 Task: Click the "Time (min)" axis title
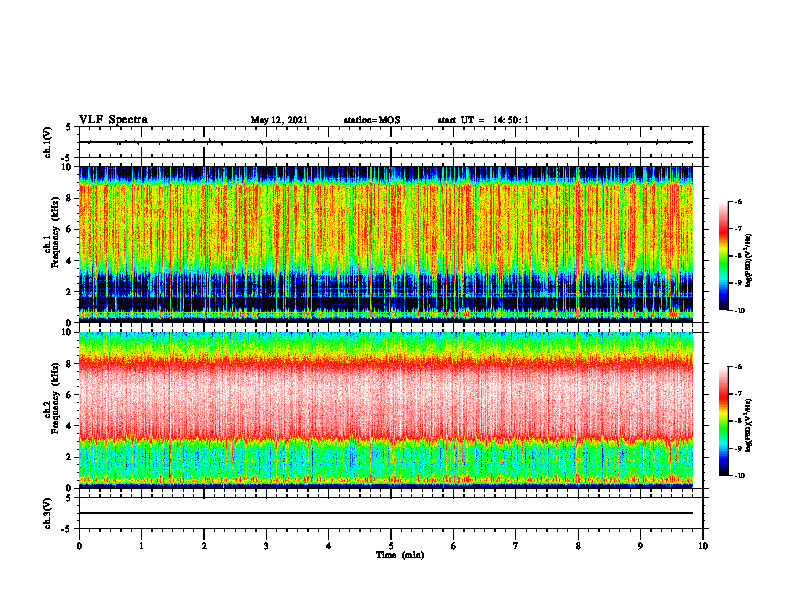tap(400, 555)
